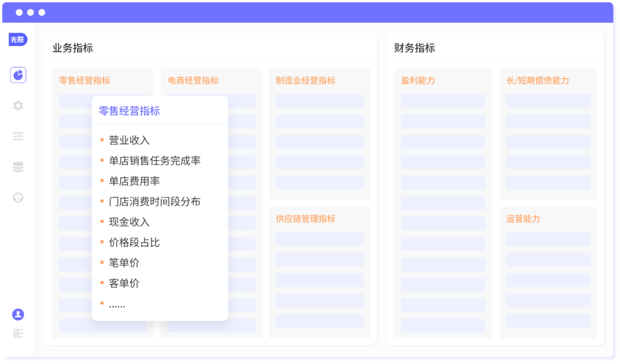Open the pie chart dashboard icon
The height and width of the screenshot is (364, 620).
(x=18, y=75)
